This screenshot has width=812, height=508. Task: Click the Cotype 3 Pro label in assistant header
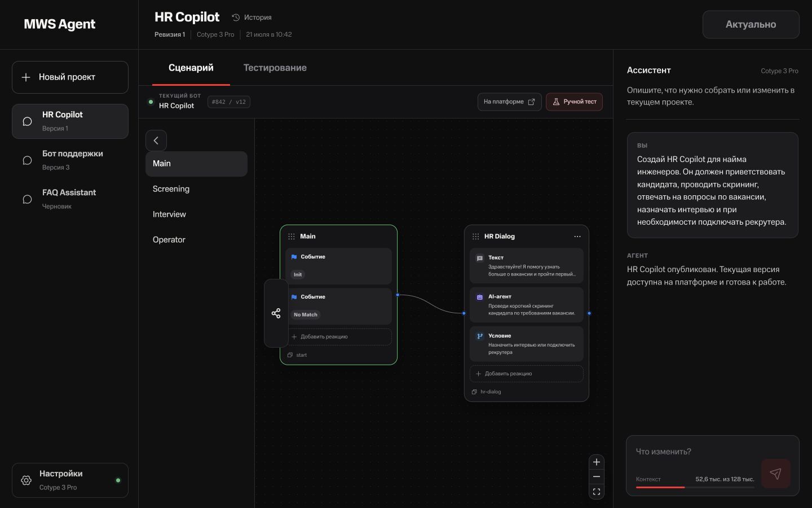coord(779,71)
